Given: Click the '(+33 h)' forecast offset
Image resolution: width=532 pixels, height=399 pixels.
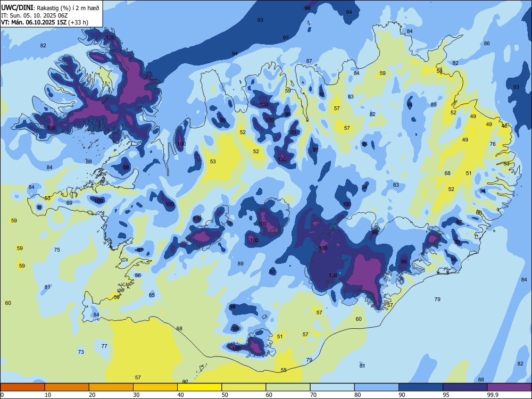Looking at the screenshot, I should [x=78, y=22].
